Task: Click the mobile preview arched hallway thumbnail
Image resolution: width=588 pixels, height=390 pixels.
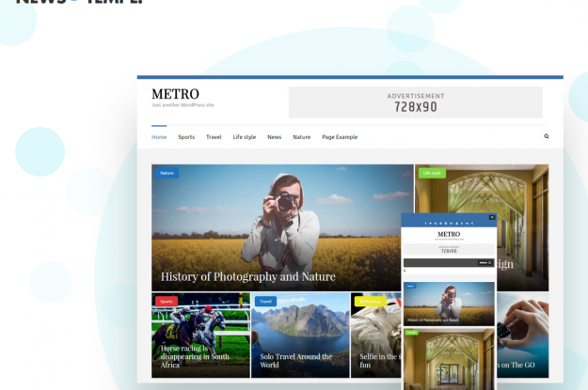Action: coord(449,359)
